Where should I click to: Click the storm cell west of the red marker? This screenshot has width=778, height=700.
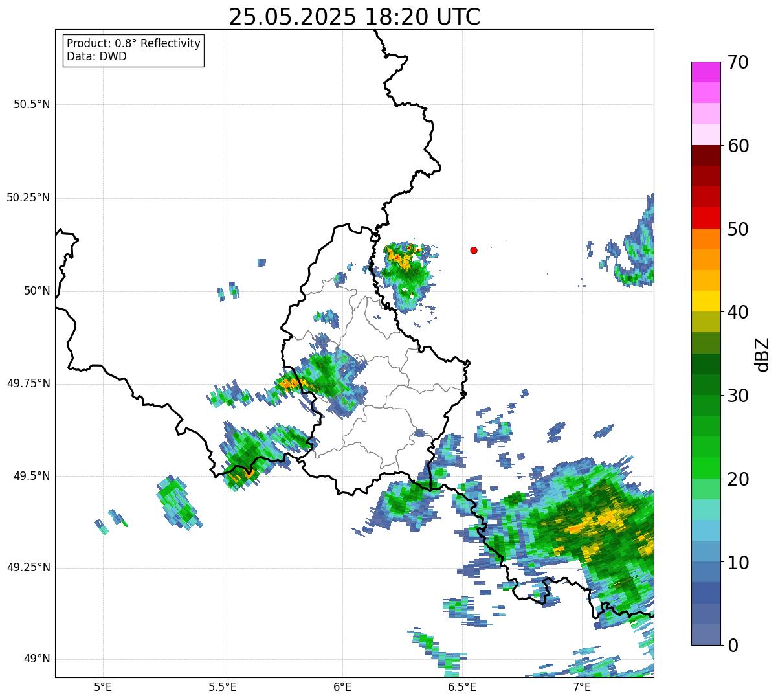click(406, 275)
